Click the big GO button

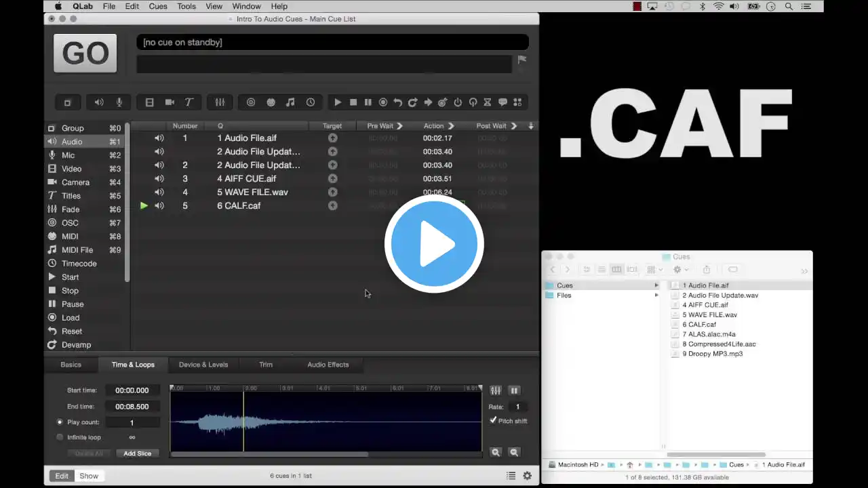coord(85,53)
